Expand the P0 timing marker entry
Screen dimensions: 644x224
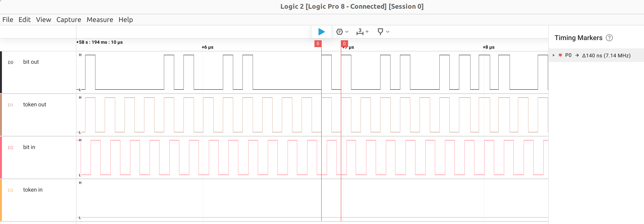coord(554,55)
